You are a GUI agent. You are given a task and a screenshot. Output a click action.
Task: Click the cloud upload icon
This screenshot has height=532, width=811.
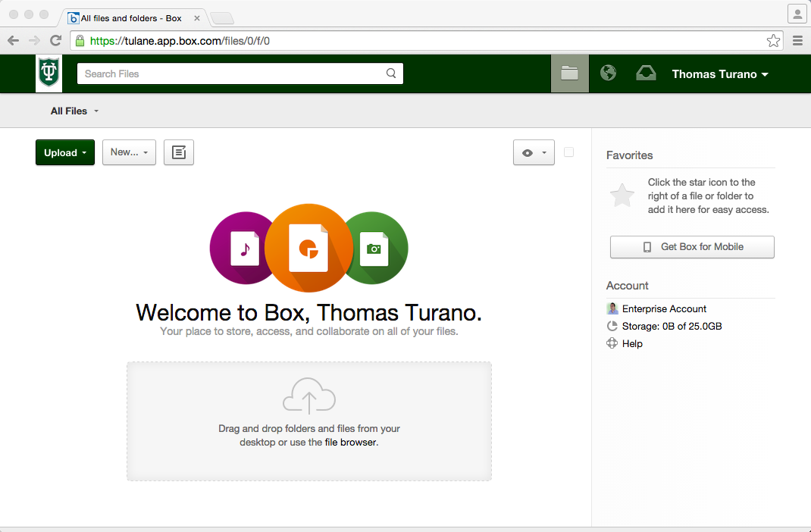tap(309, 396)
